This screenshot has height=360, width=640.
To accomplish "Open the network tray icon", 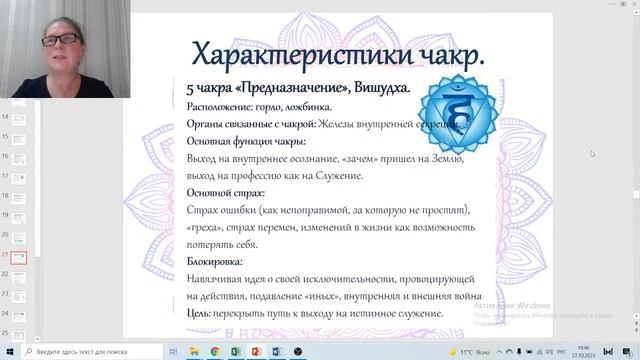I will click(x=540, y=351).
